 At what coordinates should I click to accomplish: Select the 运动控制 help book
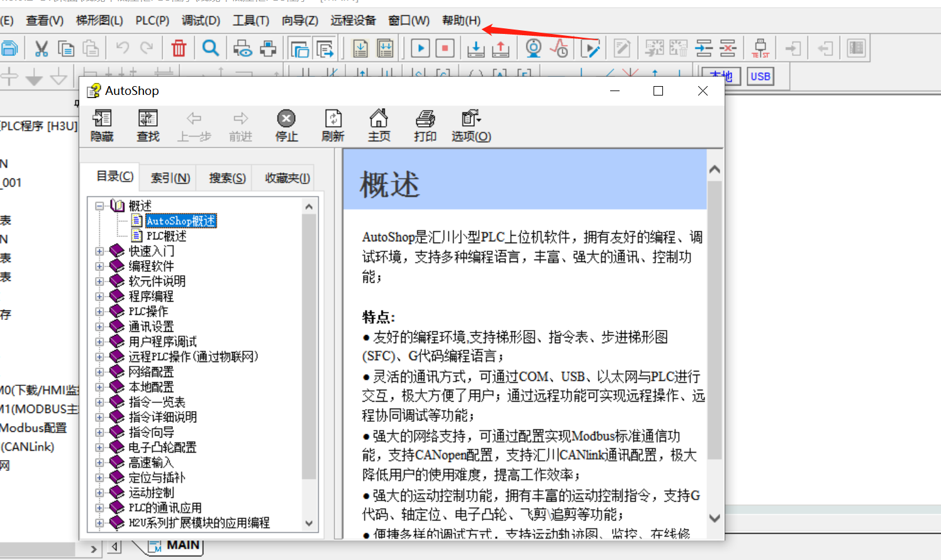151,492
